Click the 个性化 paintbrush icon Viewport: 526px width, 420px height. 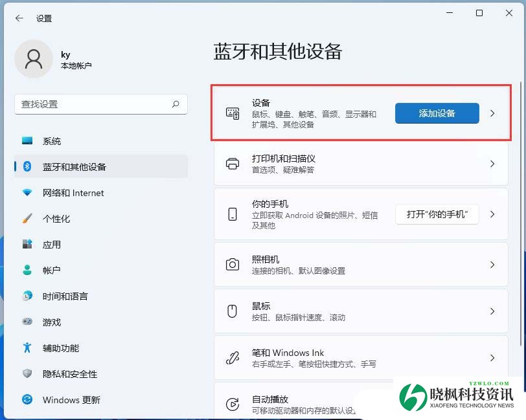coord(27,219)
